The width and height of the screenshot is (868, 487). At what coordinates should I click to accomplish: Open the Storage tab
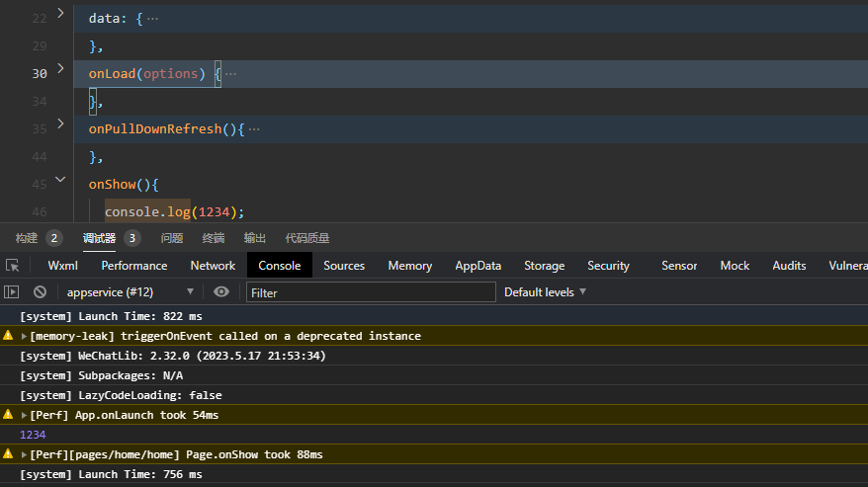pyautogui.click(x=544, y=266)
